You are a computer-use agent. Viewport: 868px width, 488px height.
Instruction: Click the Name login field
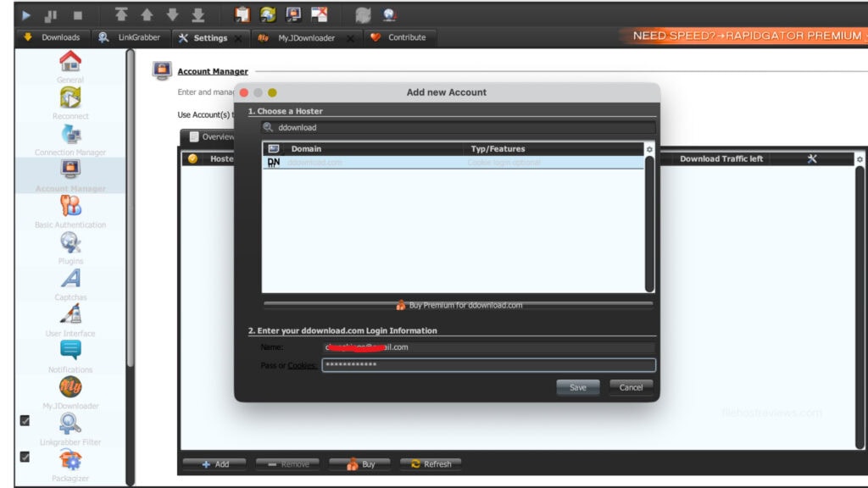tap(489, 347)
